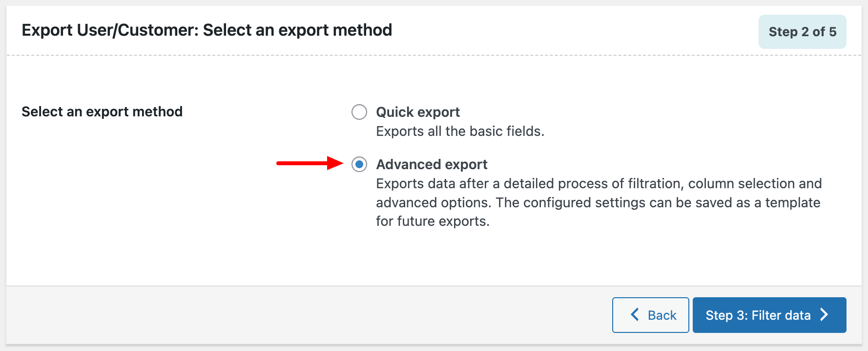Click the Step 2 of 5 badge
The height and width of the screenshot is (351, 868).
(x=802, y=31)
